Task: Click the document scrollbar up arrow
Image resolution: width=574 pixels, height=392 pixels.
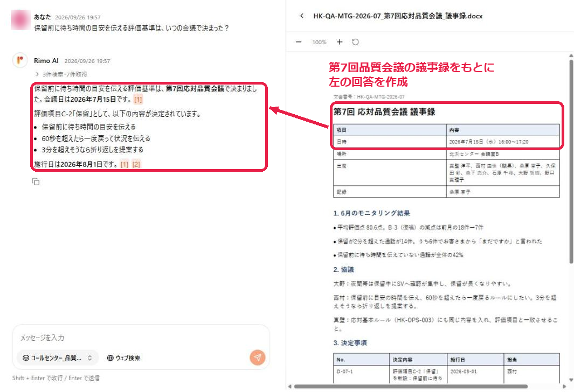Action: (571, 56)
